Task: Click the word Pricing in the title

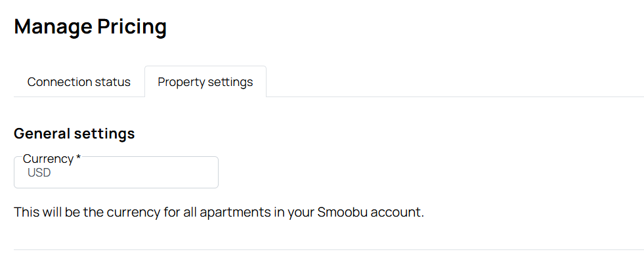Action: click(132, 27)
